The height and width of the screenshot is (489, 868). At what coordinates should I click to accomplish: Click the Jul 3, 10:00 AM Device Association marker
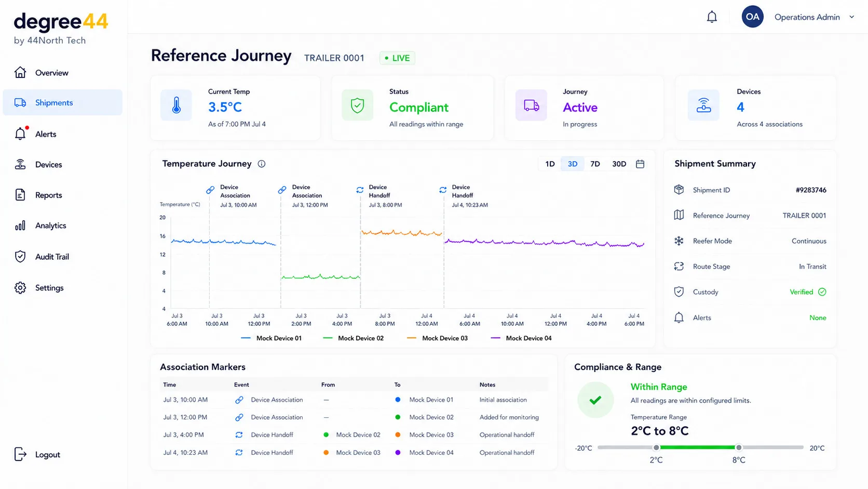(232, 196)
